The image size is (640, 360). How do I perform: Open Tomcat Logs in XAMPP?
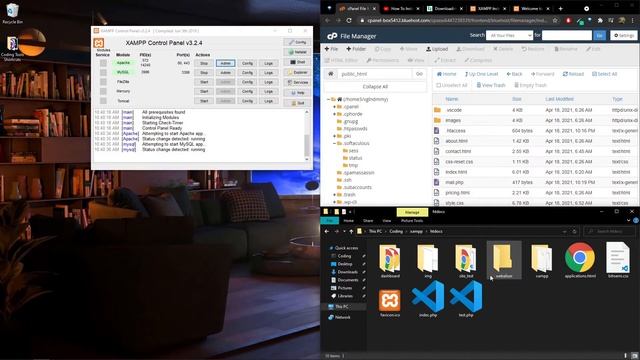268,101
